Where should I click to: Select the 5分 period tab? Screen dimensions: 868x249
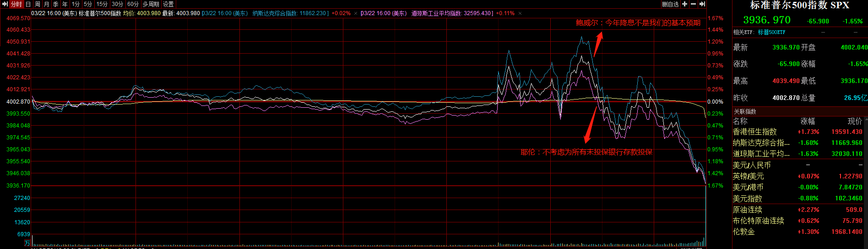click(88, 4)
